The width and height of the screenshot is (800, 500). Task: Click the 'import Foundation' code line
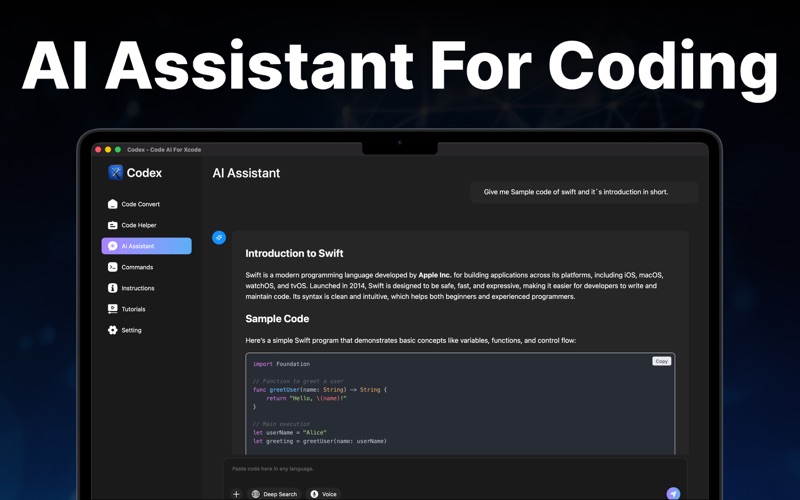[x=281, y=364]
